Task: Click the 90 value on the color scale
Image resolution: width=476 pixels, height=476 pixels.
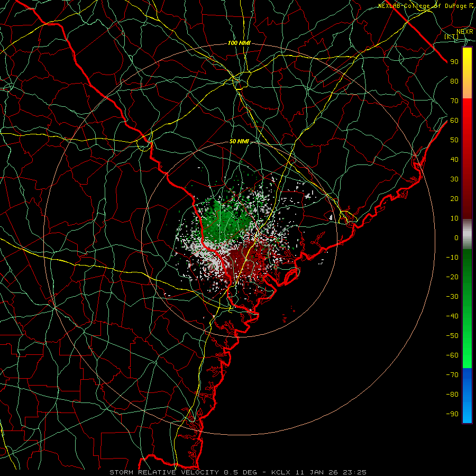Action: 454,62
